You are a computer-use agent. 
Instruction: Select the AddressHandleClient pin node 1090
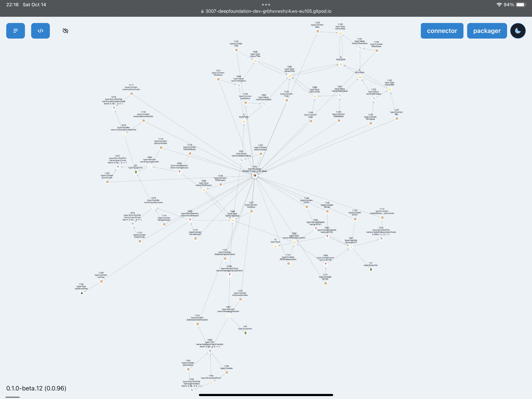pyautogui.click(x=230, y=275)
